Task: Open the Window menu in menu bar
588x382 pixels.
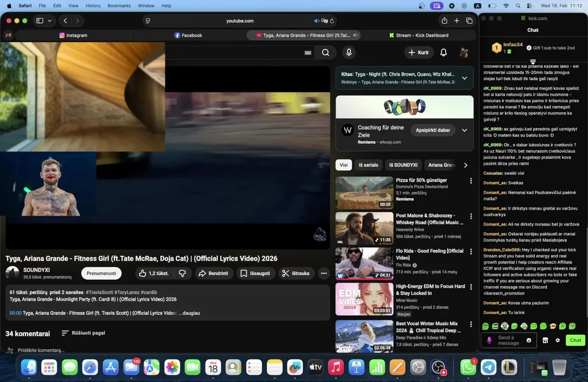Action: pos(146,6)
